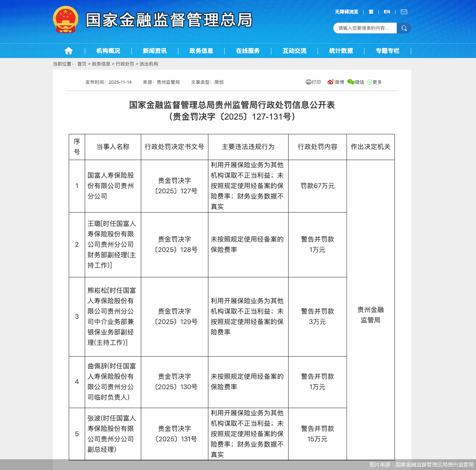Switch to traditional Chinese via 繁
Viewport: 476px width, 470px height.
[371, 12]
